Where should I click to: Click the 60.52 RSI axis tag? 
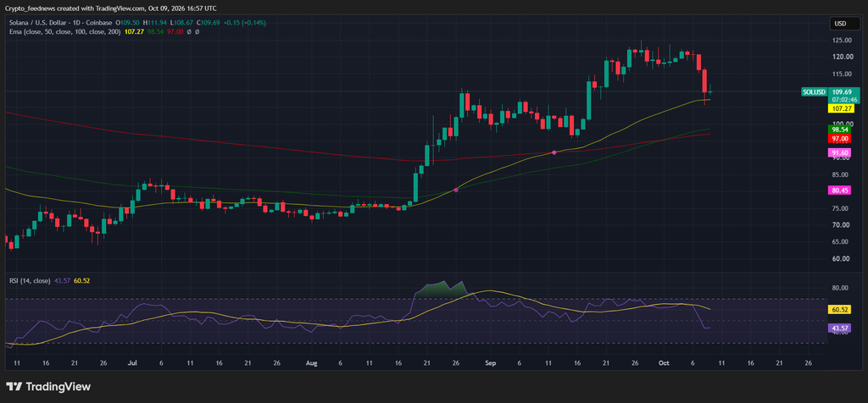839,310
